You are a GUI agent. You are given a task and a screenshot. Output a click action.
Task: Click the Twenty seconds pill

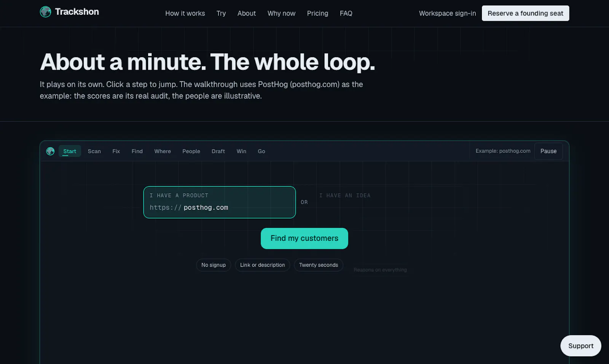tap(319, 265)
